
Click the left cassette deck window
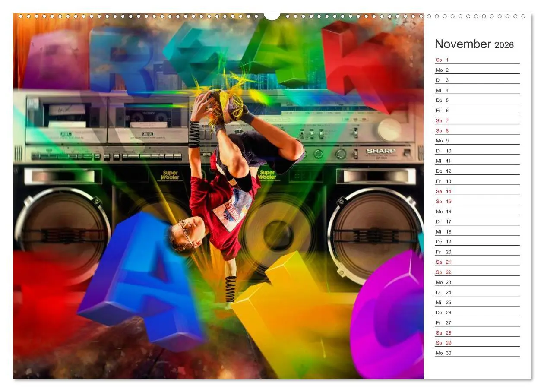67,114
